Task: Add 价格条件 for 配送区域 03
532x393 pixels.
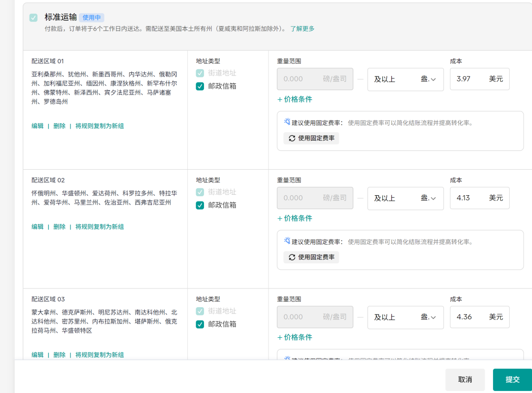Action: point(295,337)
